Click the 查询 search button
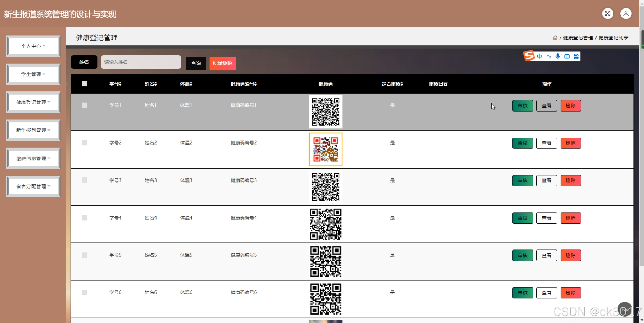 (x=196, y=63)
